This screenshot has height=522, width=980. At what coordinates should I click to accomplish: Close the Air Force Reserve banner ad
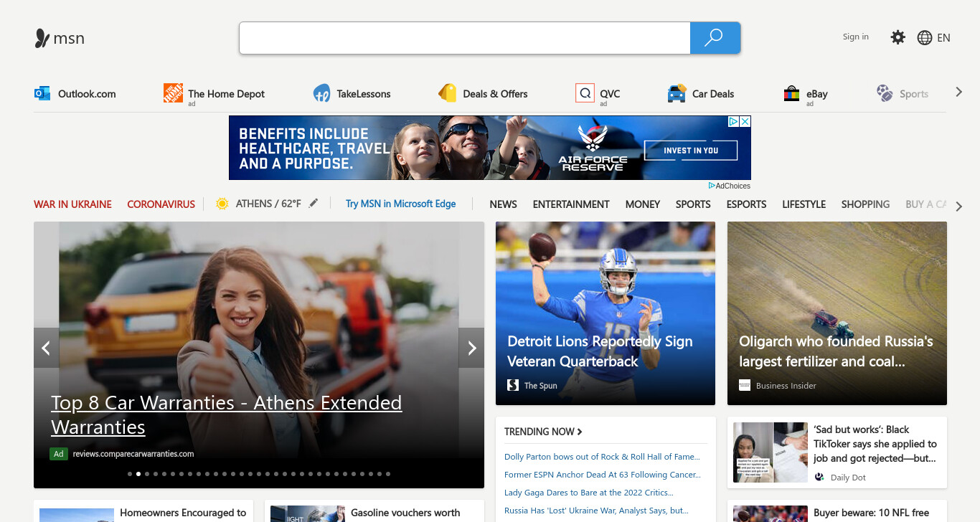click(x=745, y=122)
